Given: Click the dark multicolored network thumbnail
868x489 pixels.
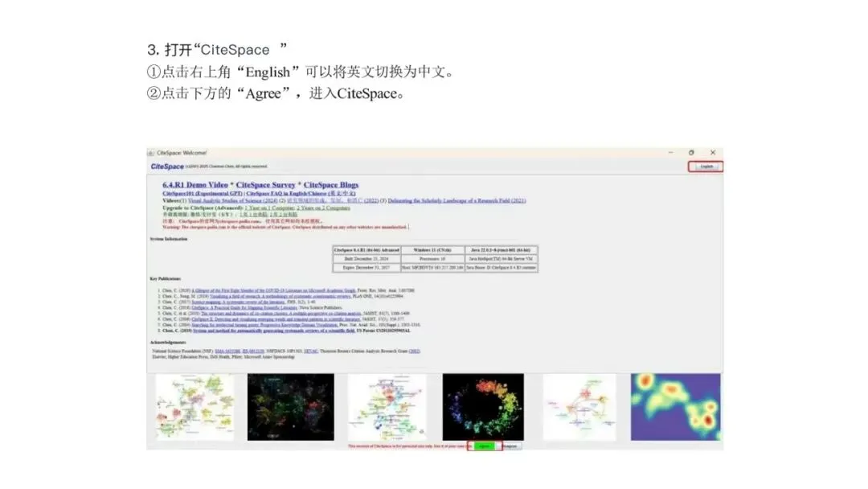Looking at the screenshot, I should tap(291, 407).
